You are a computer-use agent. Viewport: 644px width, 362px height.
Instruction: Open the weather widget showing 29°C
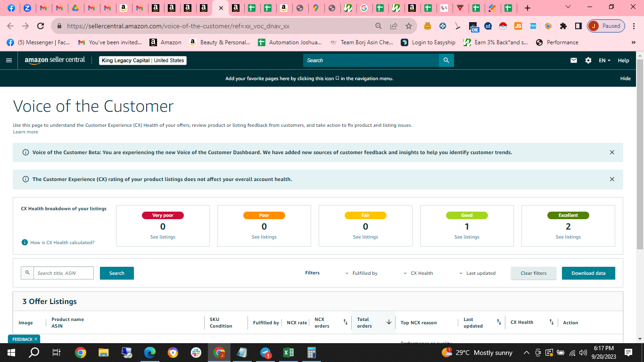pos(477,352)
